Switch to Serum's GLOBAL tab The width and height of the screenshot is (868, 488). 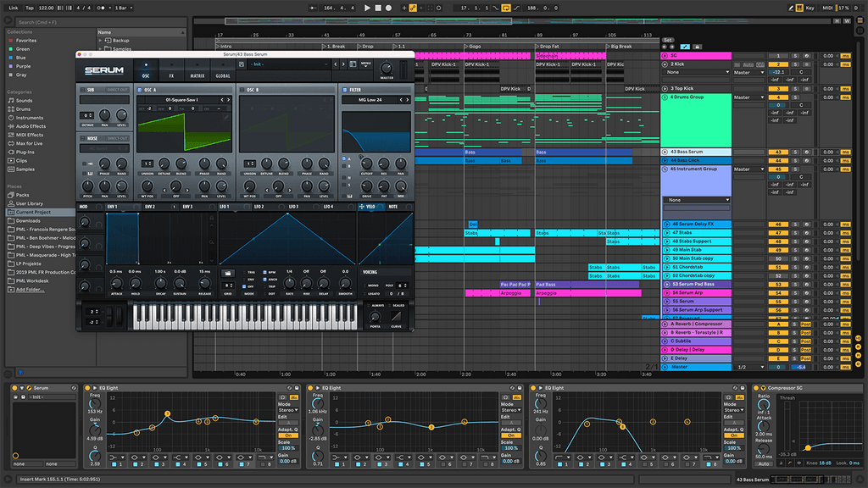coord(223,71)
